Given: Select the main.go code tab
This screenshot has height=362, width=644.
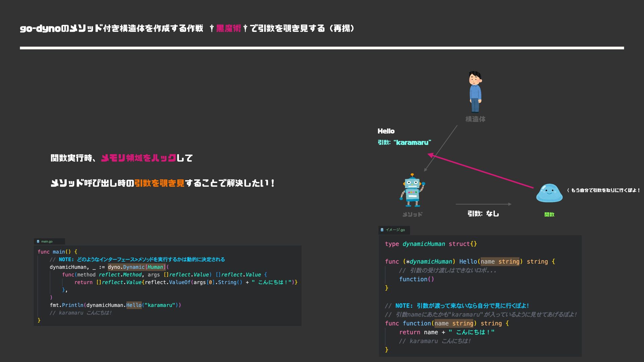Looking at the screenshot, I should pos(49,241).
